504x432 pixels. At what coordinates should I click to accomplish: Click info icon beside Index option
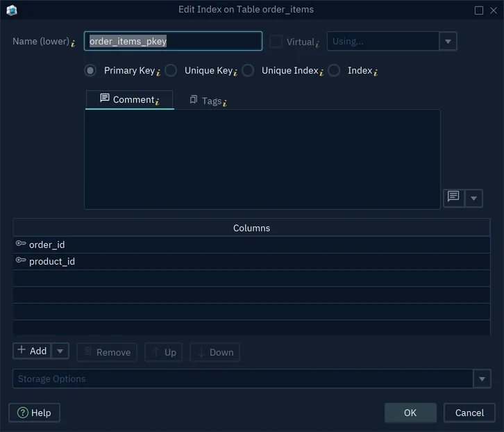pyautogui.click(x=376, y=73)
